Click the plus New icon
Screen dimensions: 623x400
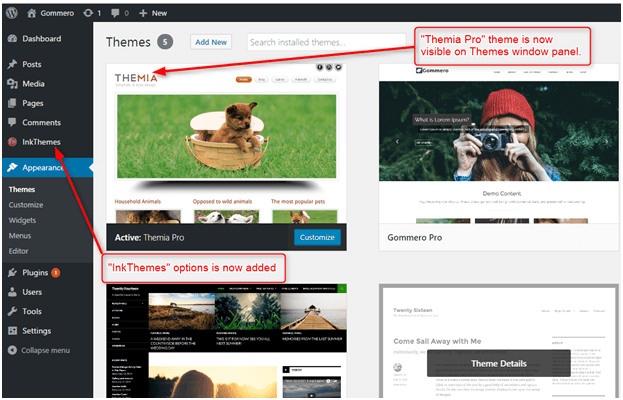coord(143,13)
